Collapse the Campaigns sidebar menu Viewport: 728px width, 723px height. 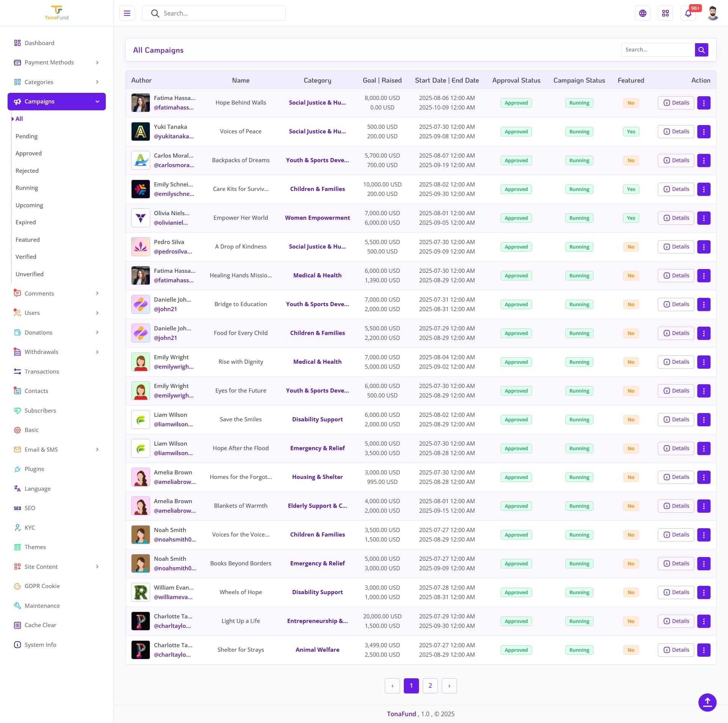click(56, 102)
